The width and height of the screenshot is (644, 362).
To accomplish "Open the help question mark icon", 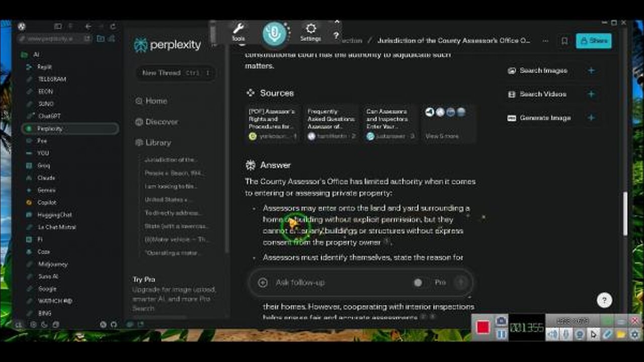I will click(337, 36).
